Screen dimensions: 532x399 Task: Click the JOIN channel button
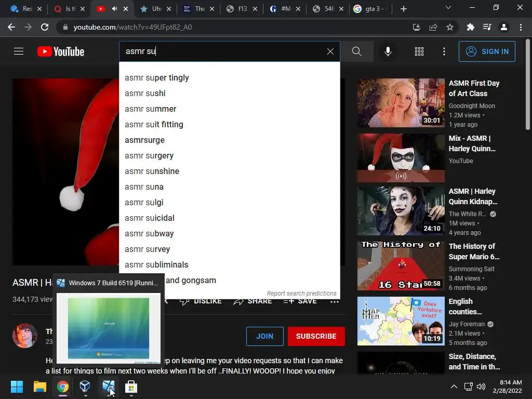click(264, 336)
